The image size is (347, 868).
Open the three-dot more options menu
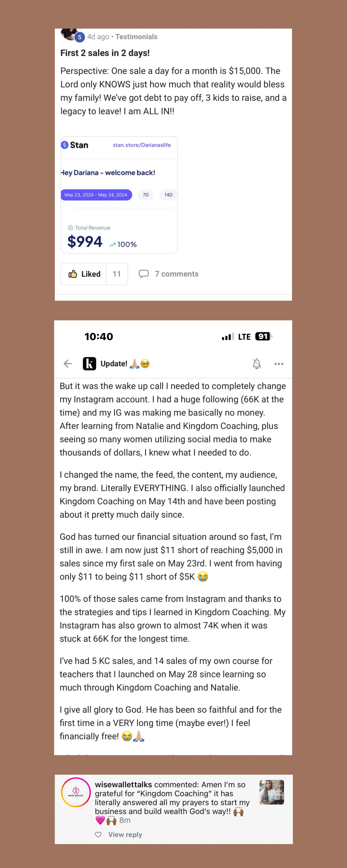[x=278, y=364]
